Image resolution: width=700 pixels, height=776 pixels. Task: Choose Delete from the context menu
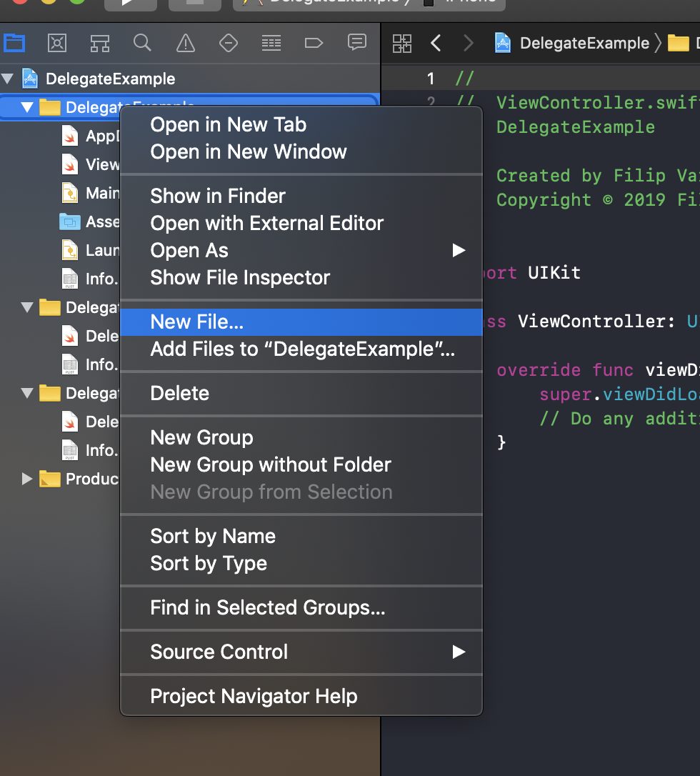(301, 394)
